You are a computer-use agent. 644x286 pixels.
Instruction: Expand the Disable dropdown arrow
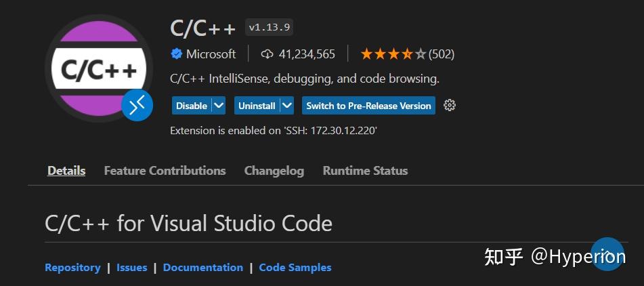tap(219, 106)
